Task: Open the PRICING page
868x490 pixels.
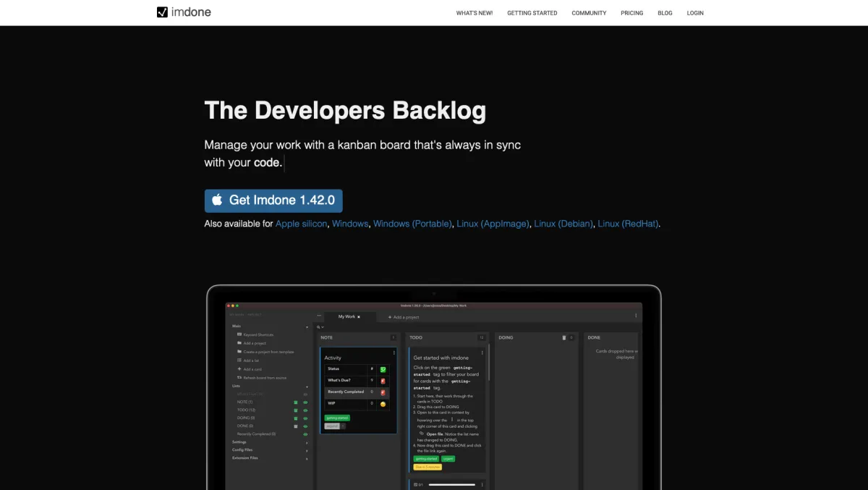Action: pos(632,13)
